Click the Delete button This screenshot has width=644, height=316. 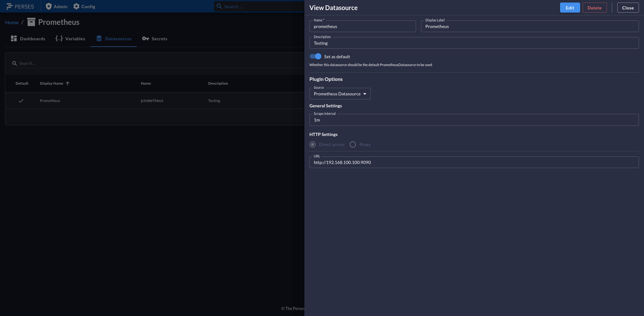tap(595, 8)
